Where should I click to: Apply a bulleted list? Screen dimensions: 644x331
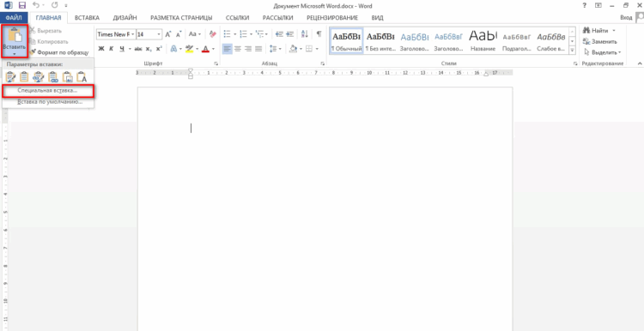coord(228,34)
